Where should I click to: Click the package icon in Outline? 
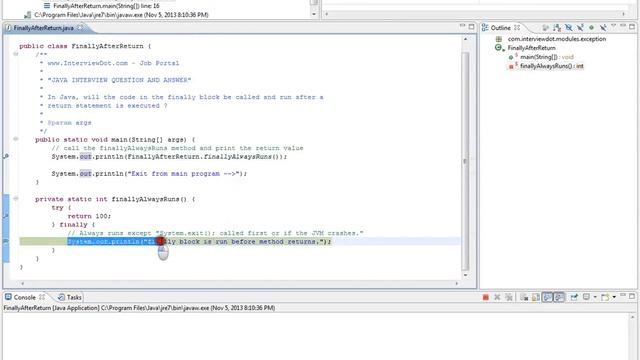(498, 39)
